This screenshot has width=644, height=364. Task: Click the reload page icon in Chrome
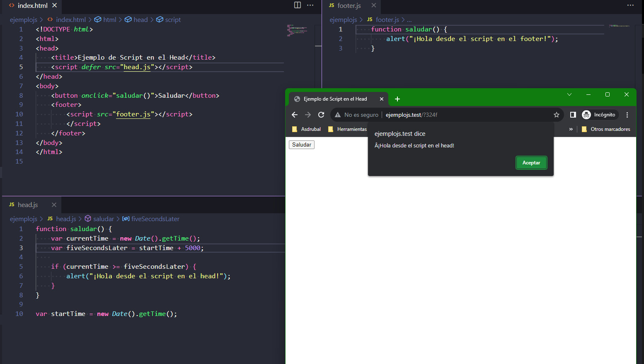(321, 115)
